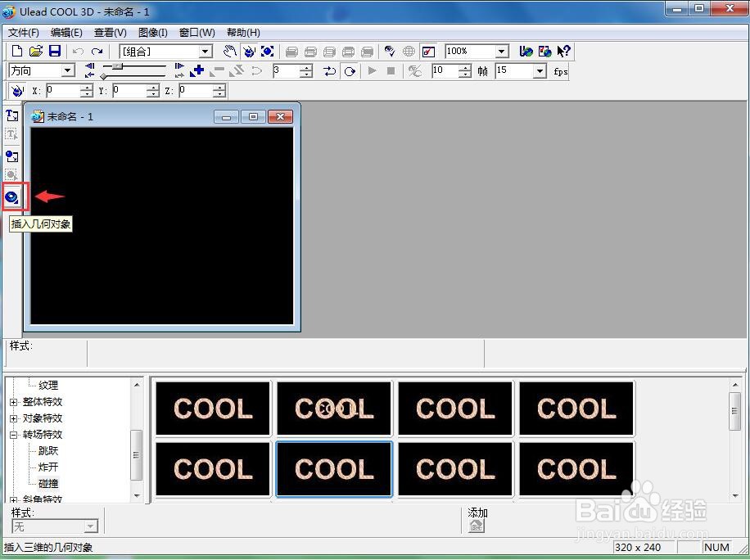Click the Z coordinate input field
Viewport: 750px width, 560px height.
coord(197,90)
